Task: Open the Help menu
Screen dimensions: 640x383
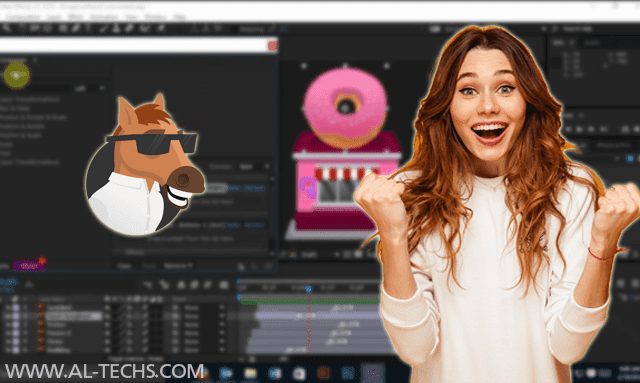Action: [180, 17]
